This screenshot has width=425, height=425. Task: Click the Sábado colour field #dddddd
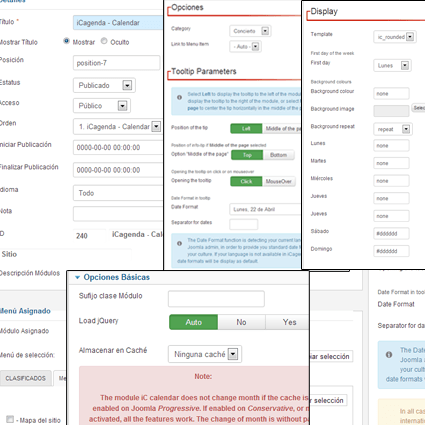391,234
